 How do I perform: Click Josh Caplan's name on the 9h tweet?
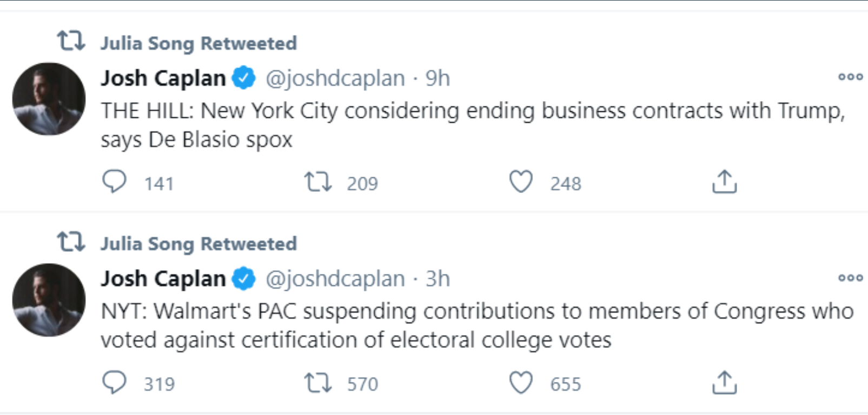coord(163,78)
